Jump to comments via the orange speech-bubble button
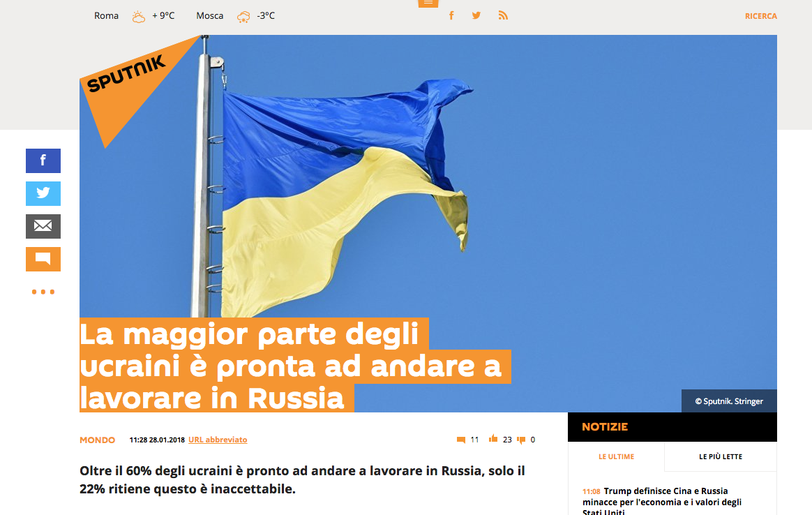Screen dimensions: 812x515 pyautogui.click(x=43, y=259)
